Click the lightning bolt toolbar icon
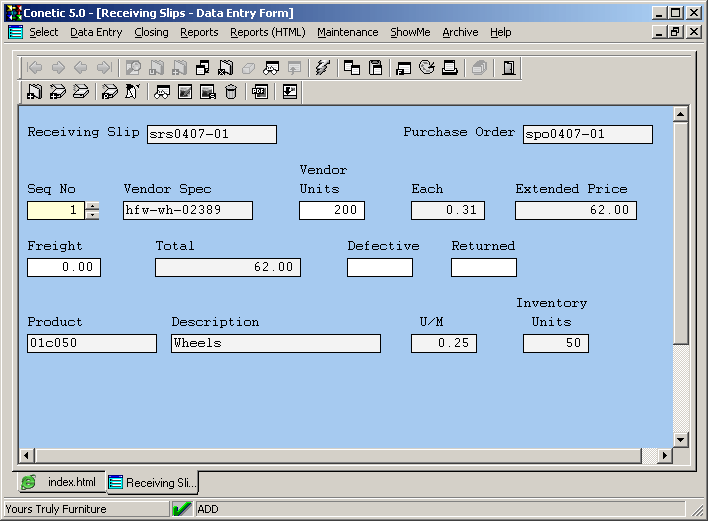This screenshot has height=521, width=708. pos(322,68)
